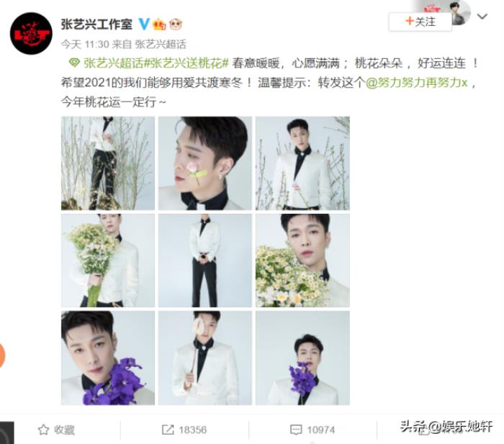This screenshot has height=444, width=504.
Task: Open the center full-body standing photo
Action: tap(205, 260)
